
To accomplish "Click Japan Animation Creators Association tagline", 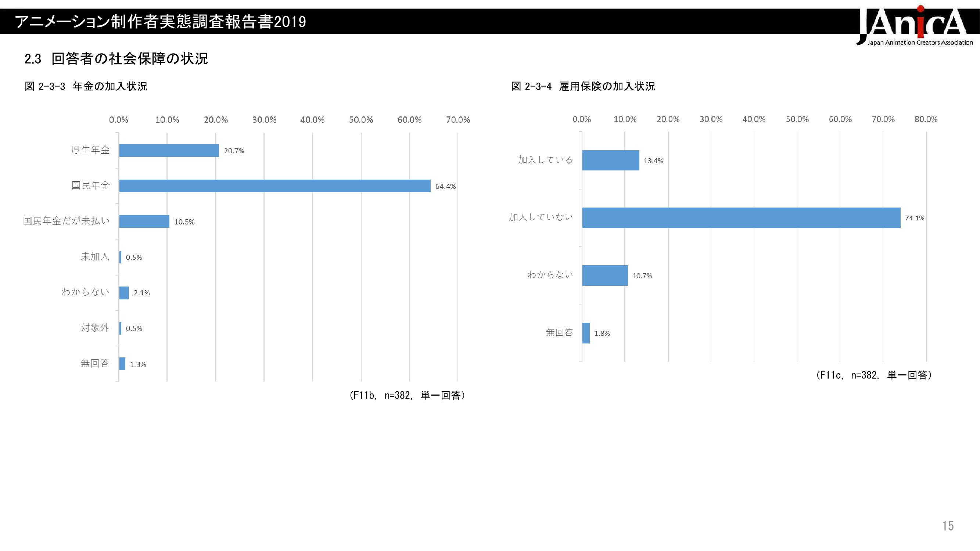I will click(x=920, y=43).
